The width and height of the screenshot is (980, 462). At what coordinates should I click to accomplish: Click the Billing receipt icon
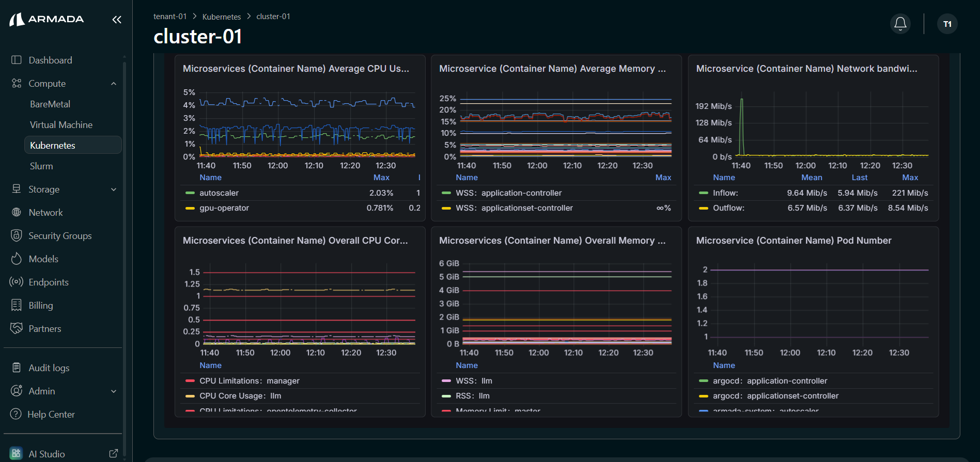(17, 305)
